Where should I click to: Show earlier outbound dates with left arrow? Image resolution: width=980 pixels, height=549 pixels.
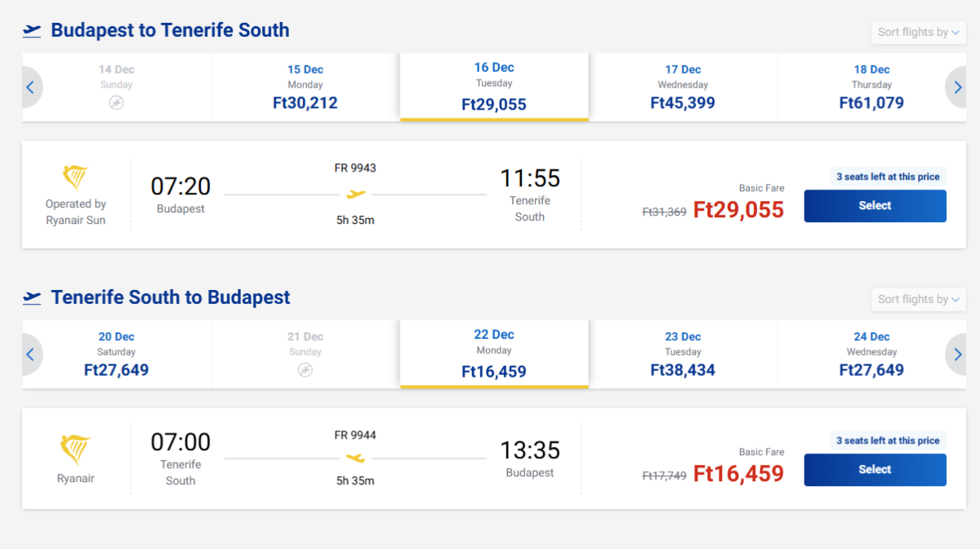(x=30, y=87)
